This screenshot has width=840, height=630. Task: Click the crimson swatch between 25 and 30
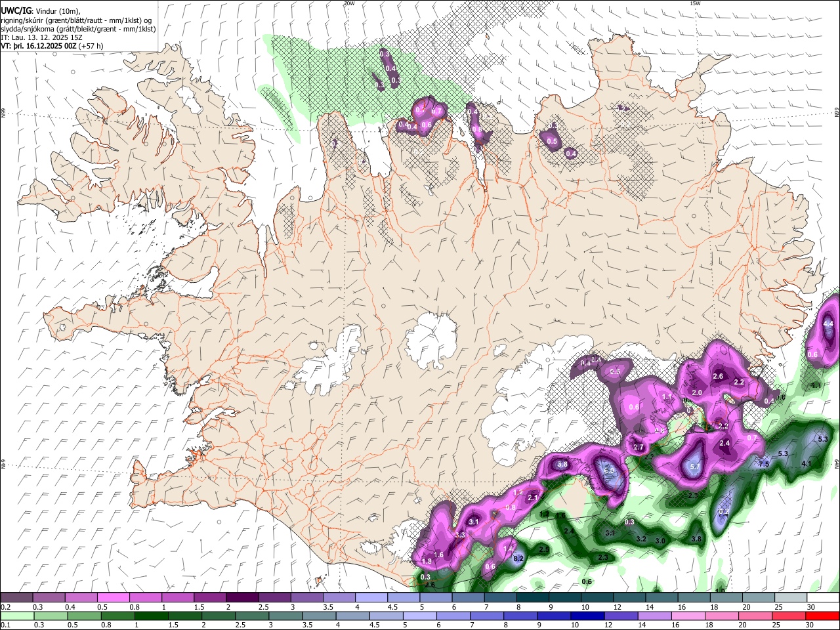click(x=788, y=616)
